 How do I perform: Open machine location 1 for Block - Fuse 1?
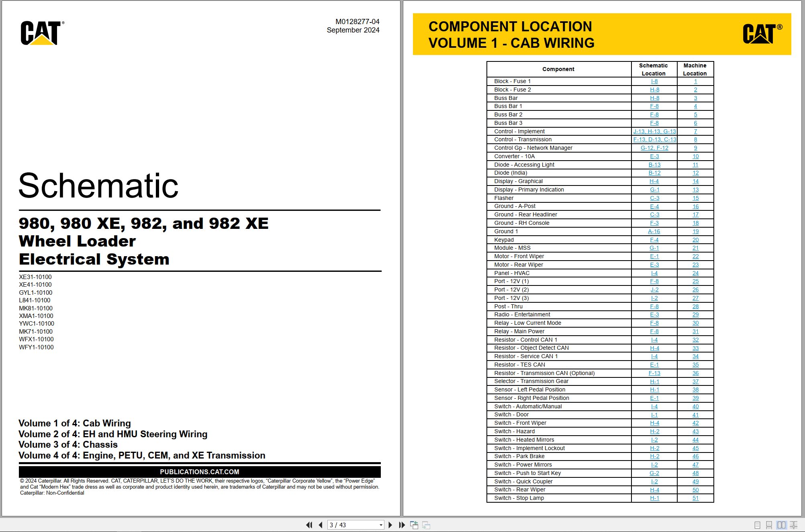tap(695, 81)
